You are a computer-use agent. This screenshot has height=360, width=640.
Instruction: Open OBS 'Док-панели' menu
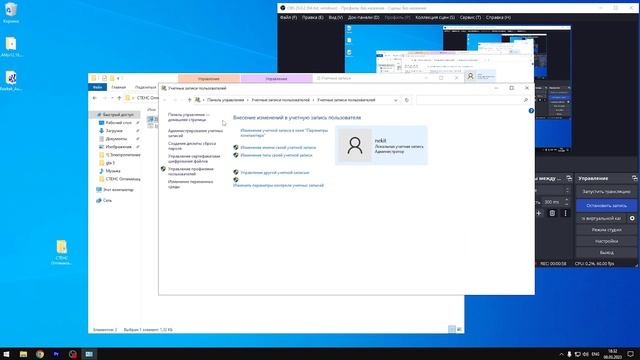click(x=364, y=18)
